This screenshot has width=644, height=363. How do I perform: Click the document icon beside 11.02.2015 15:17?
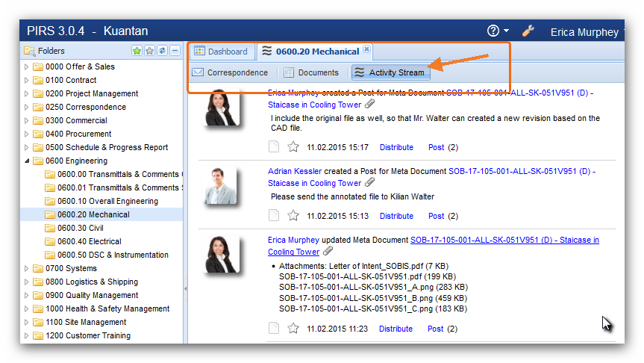pyautogui.click(x=274, y=147)
